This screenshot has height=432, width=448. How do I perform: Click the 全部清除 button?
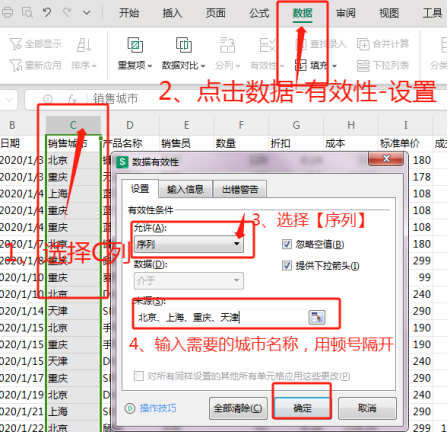238,408
